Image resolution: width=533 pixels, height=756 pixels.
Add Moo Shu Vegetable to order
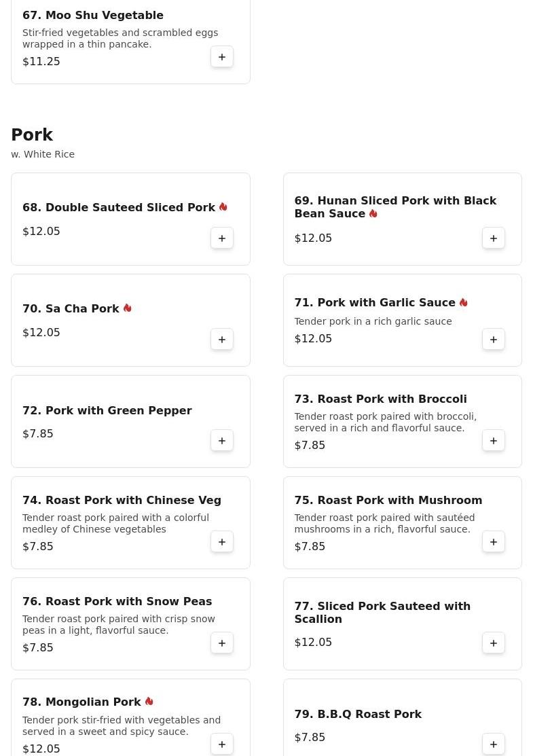pyautogui.click(x=222, y=57)
